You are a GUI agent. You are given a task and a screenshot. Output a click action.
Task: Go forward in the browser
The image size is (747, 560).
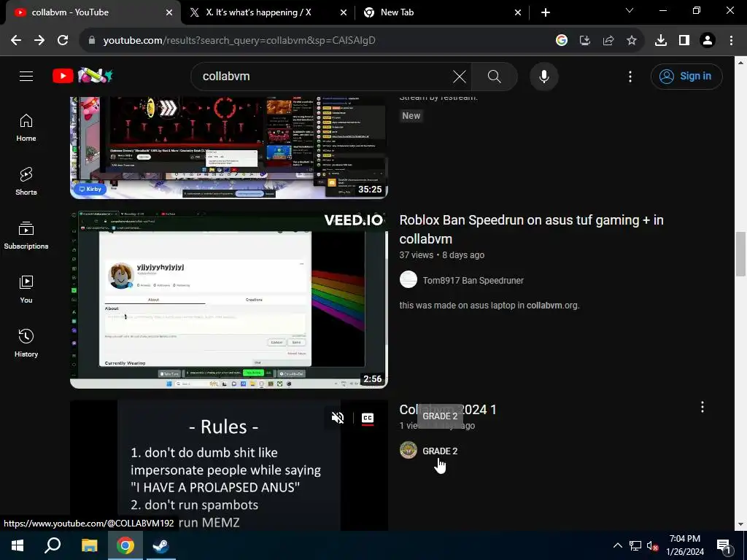(x=39, y=41)
